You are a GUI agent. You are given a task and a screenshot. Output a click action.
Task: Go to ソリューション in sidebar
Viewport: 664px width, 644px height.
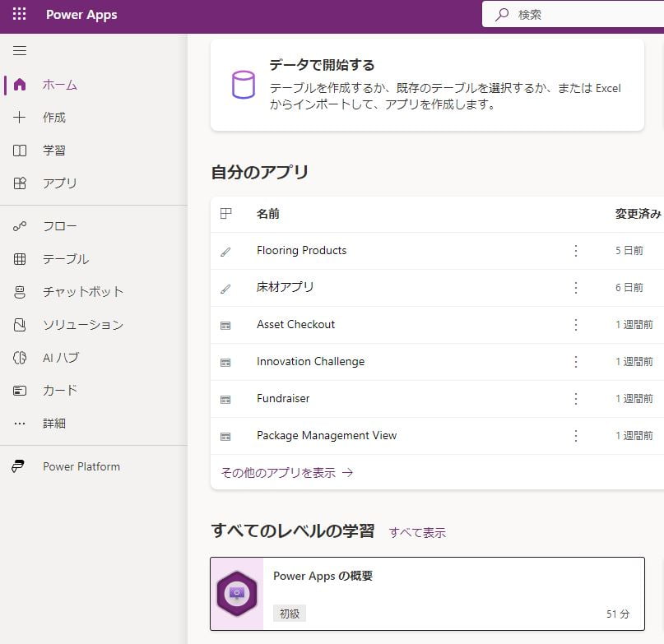pyautogui.click(x=82, y=325)
